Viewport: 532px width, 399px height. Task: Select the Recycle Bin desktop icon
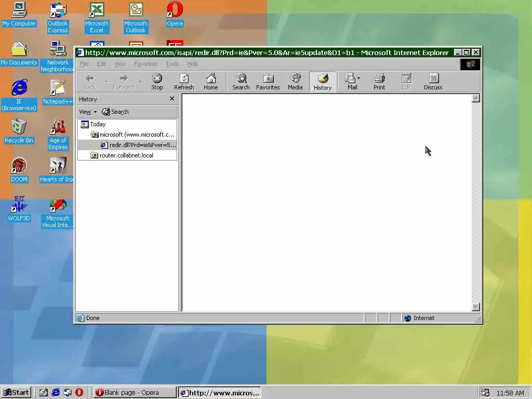point(19,131)
